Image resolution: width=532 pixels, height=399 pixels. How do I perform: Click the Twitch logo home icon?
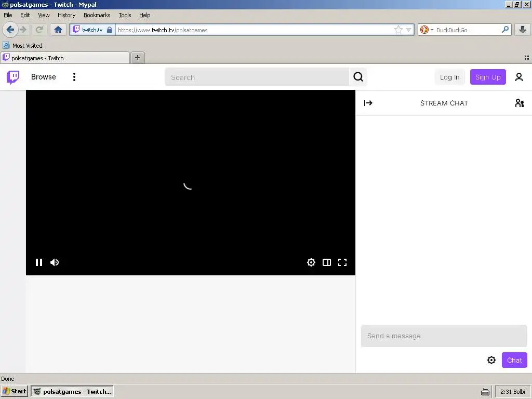point(13,77)
